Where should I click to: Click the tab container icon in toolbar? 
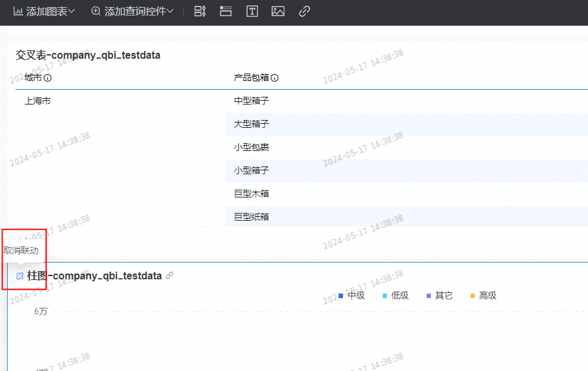pyautogui.click(x=226, y=11)
